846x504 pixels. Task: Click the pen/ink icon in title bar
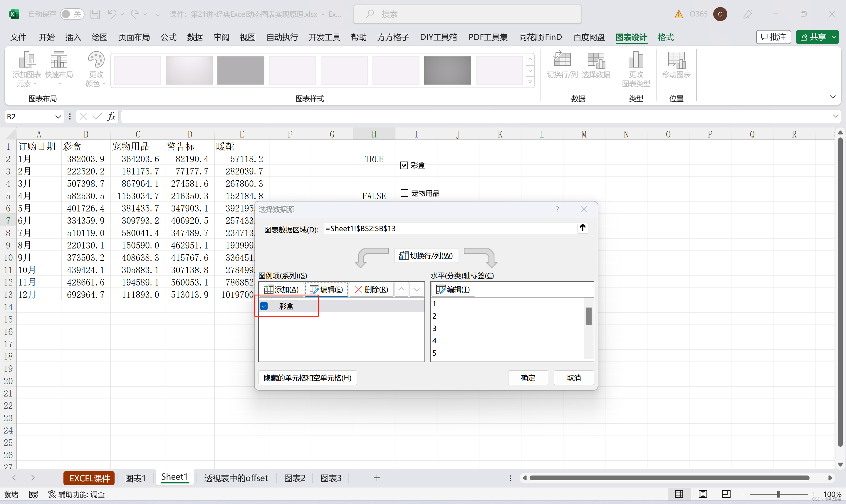click(748, 14)
